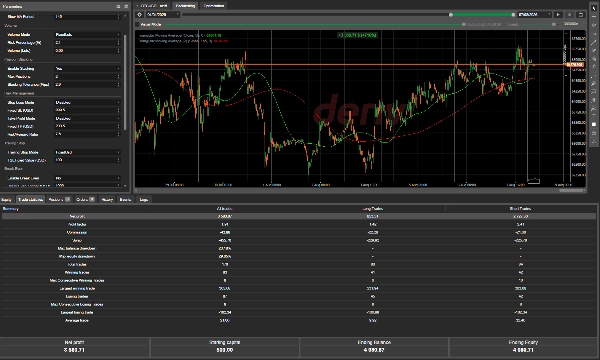Select the Profit factor row
Screen dimensions: 600x360
click(x=299, y=225)
